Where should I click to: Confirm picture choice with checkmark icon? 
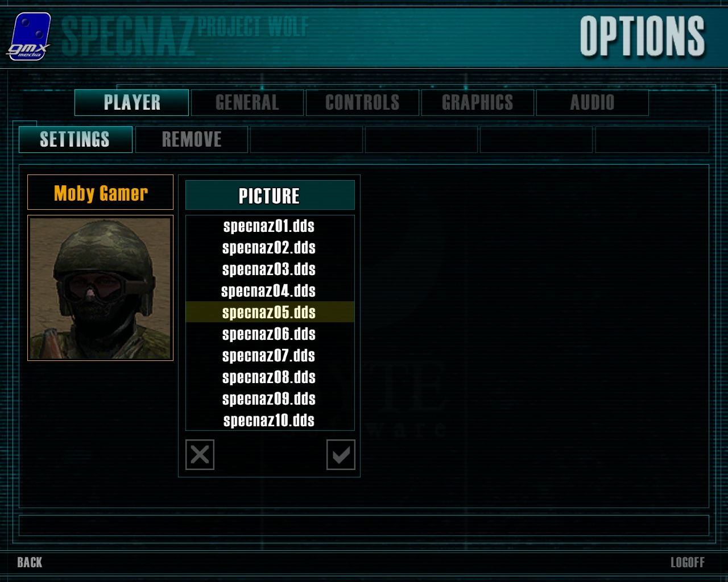click(x=341, y=455)
